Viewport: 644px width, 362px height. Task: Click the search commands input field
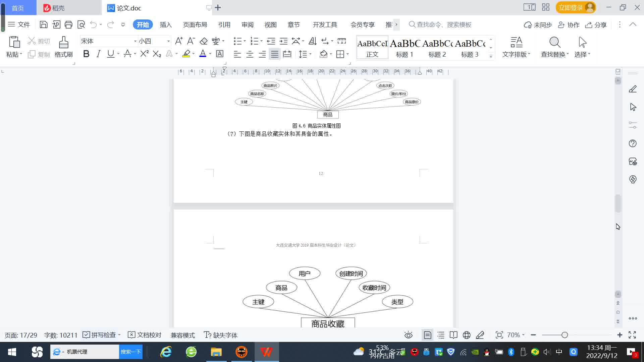click(444, 25)
